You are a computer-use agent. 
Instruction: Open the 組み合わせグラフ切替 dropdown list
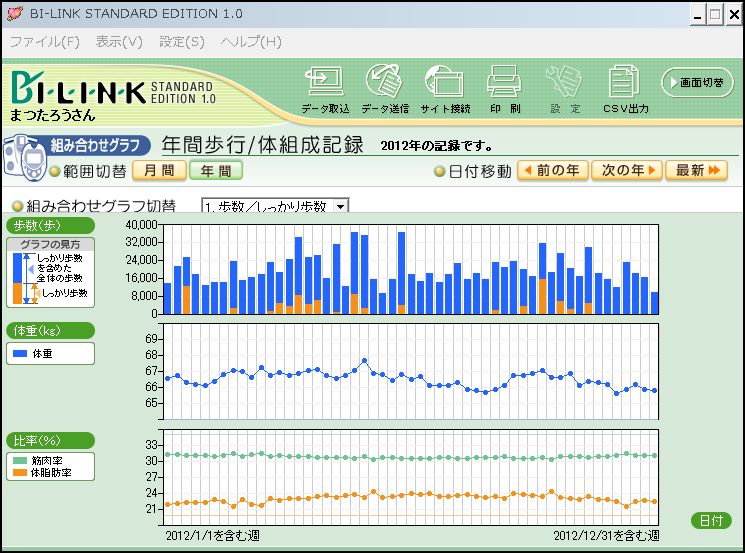(x=341, y=206)
